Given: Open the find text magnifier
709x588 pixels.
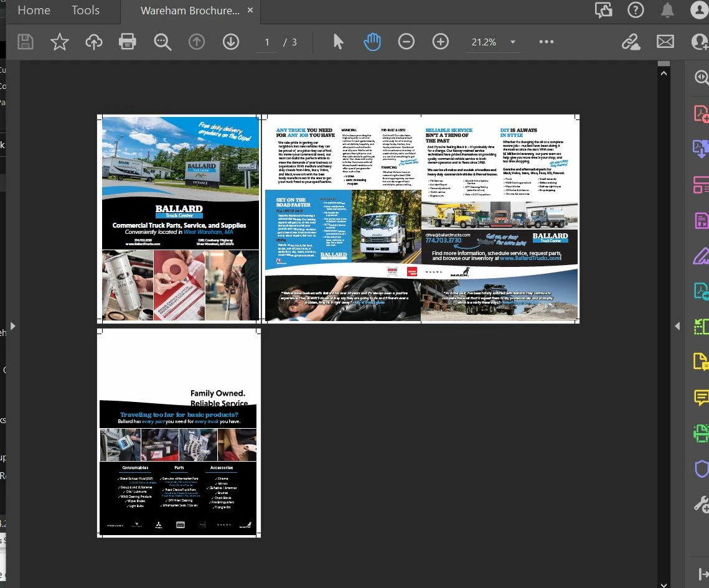Looking at the screenshot, I should click(x=162, y=42).
